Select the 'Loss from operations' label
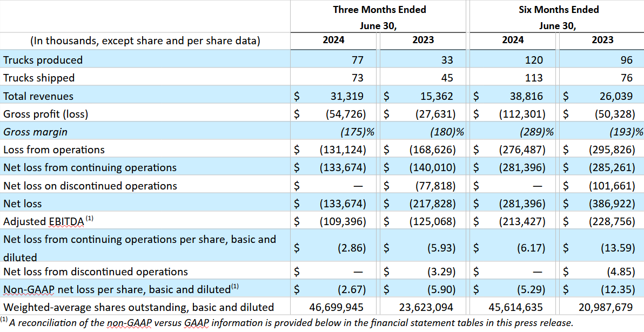Viewport: 644px width, 332px height. click(x=54, y=150)
